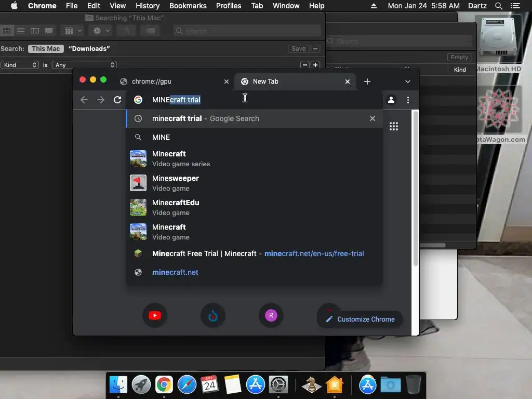The width and height of the screenshot is (532, 399).
Task: Click the Chrome forward arrow button
Action: pos(101,100)
